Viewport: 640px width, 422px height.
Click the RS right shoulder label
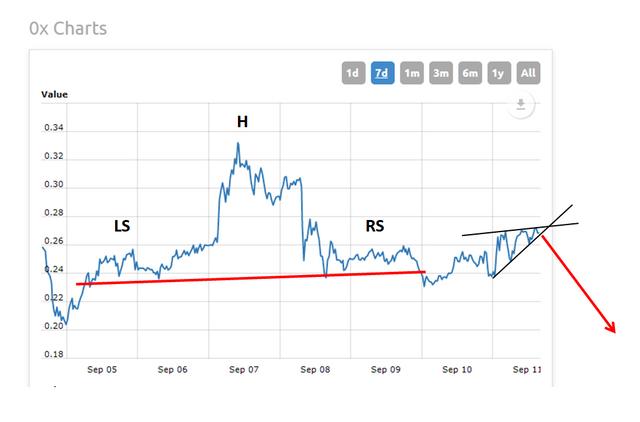[x=374, y=227]
